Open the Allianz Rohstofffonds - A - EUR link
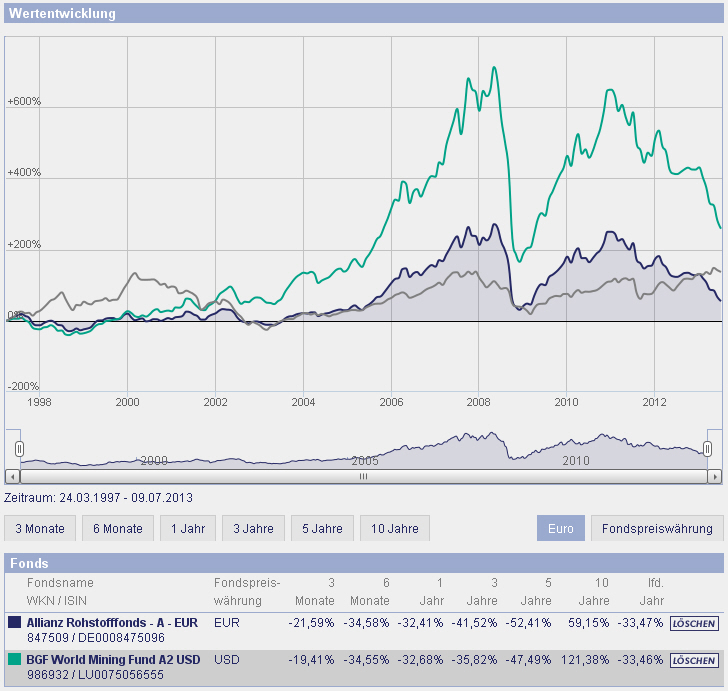This screenshot has width=728, height=691. click(x=112, y=622)
